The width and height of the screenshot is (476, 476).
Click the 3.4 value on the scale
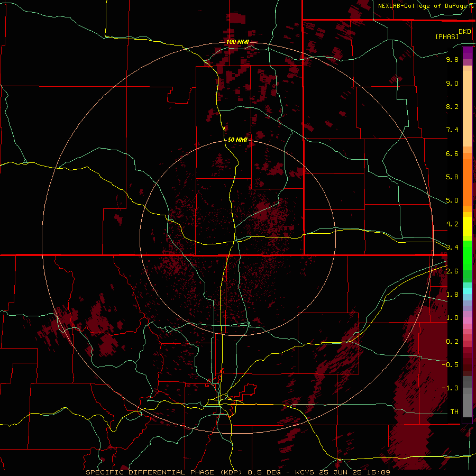click(x=452, y=247)
